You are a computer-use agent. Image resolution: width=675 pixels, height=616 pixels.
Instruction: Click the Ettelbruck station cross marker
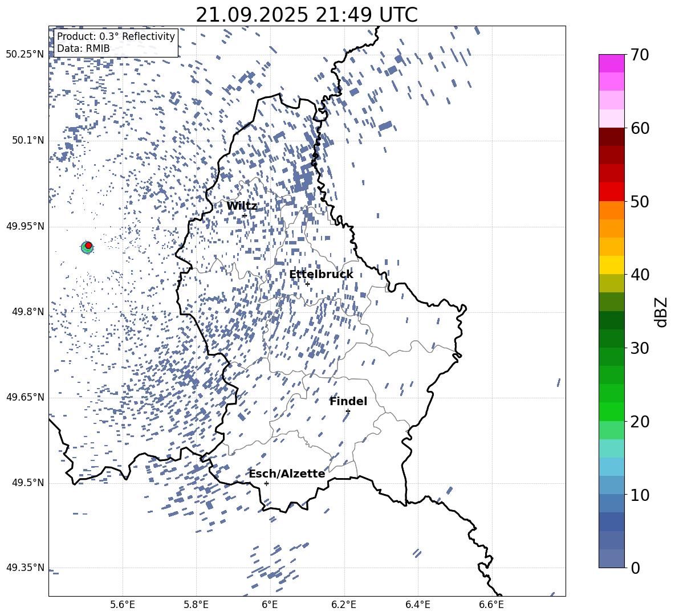click(307, 284)
